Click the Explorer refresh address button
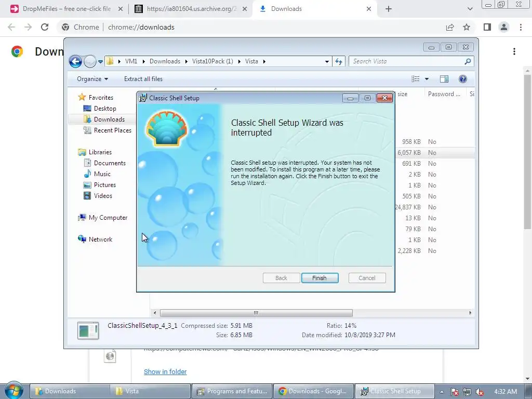The height and width of the screenshot is (399, 532). tap(339, 61)
